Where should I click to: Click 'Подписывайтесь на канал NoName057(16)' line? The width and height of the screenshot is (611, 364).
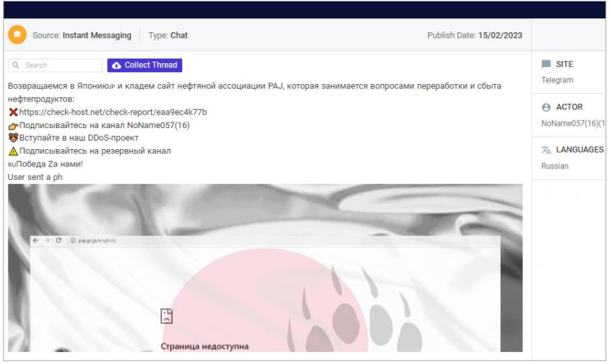pyautogui.click(x=104, y=125)
